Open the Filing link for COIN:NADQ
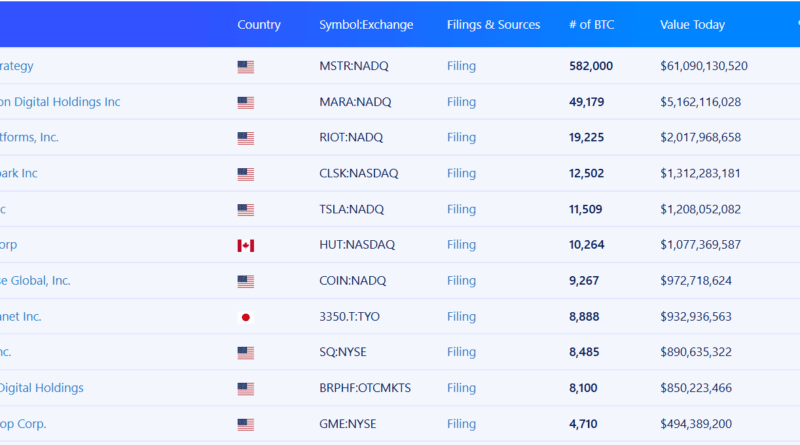This screenshot has width=800, height=445. pos(461,280)
